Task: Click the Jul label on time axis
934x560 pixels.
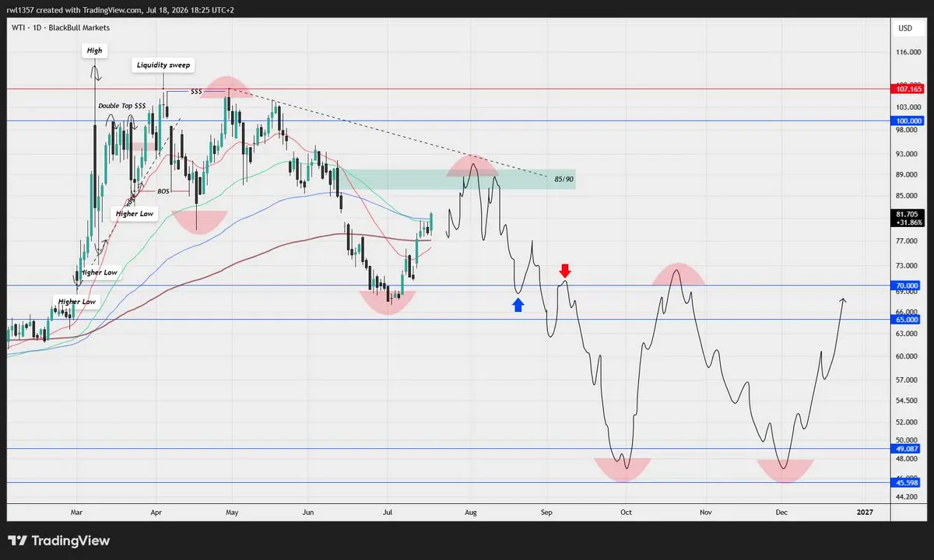Action: 388,513
